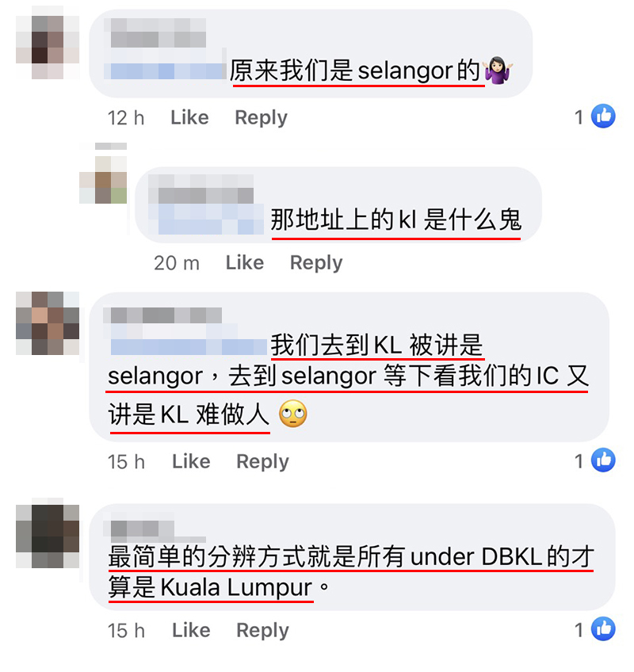Like the 15 h comment about IC
The width and height of the screenshot is (634, 672).
191,461
